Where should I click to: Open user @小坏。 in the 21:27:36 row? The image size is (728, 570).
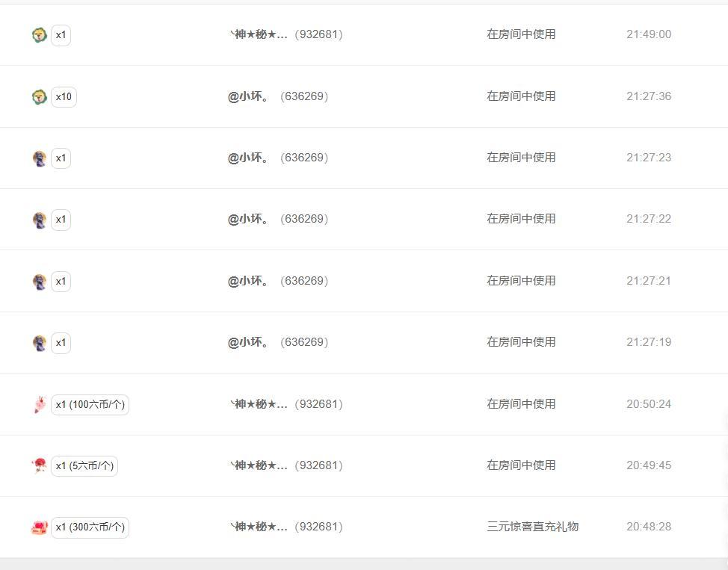[248, 96]
